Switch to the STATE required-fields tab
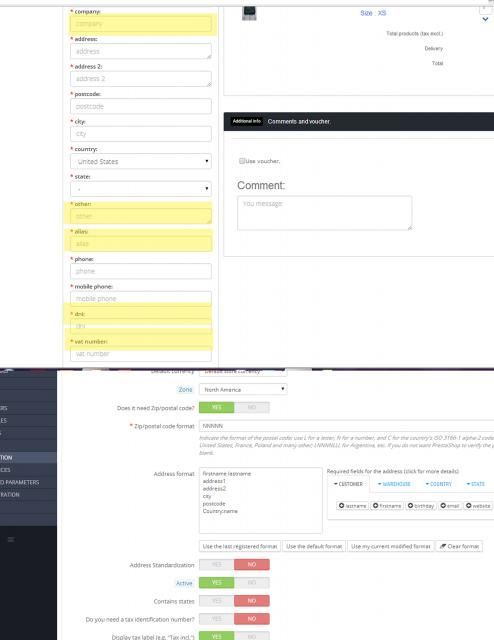Viewport: 494px width, 640px height. pos(475,484)
